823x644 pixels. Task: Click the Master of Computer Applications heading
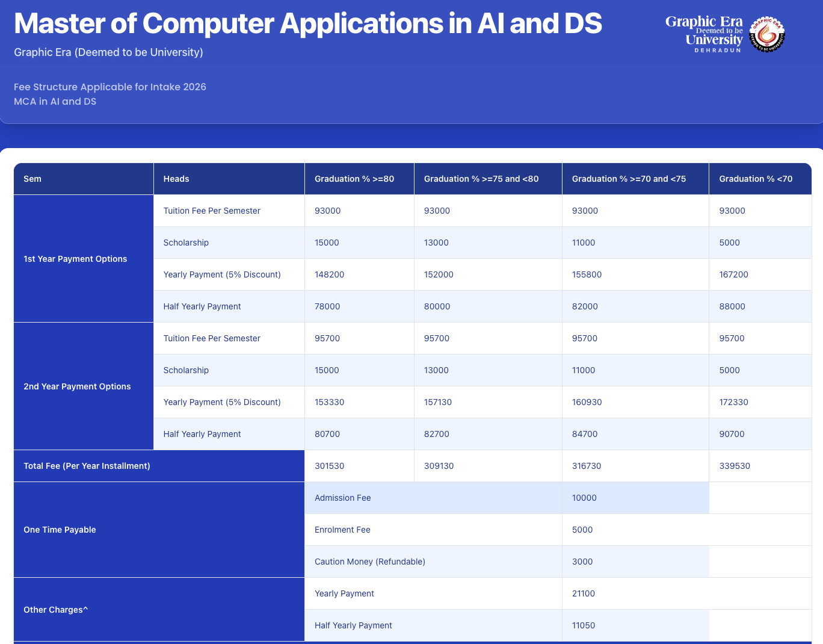point(307,23)
